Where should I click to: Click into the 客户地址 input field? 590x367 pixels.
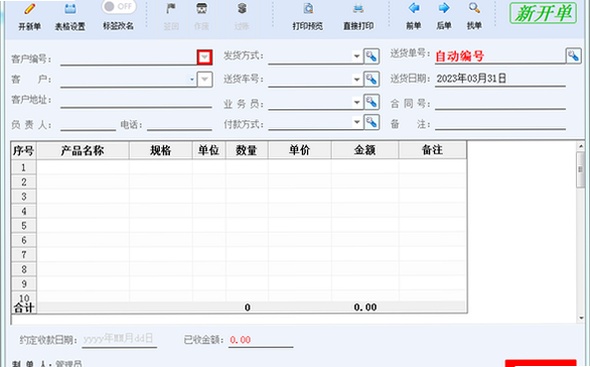(x=136, y=101)
